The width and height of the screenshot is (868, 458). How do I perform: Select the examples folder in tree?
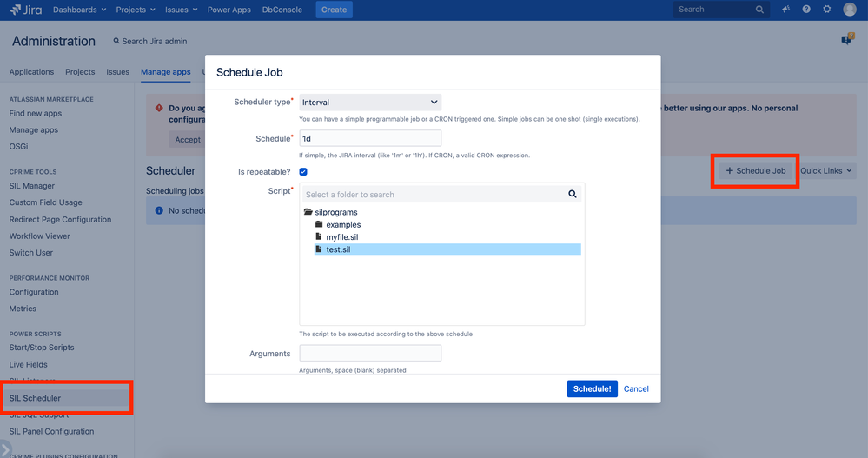point(343,224)
